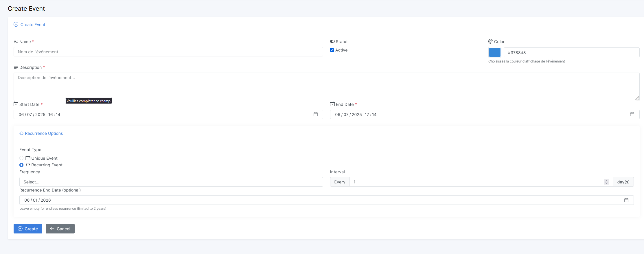The height and width of the screenshot is (254, 644).
Task: Click the Description textarea
Action: coord(326,86)
